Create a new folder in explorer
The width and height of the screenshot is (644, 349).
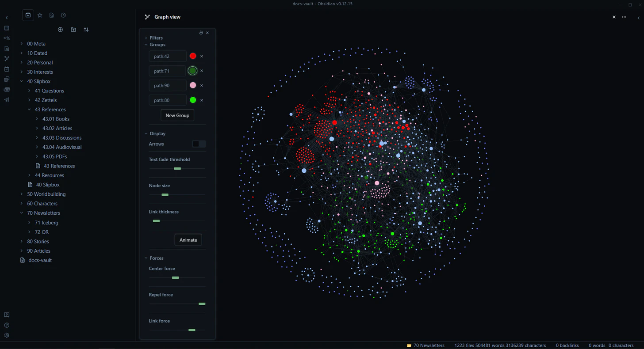(73, 30)
